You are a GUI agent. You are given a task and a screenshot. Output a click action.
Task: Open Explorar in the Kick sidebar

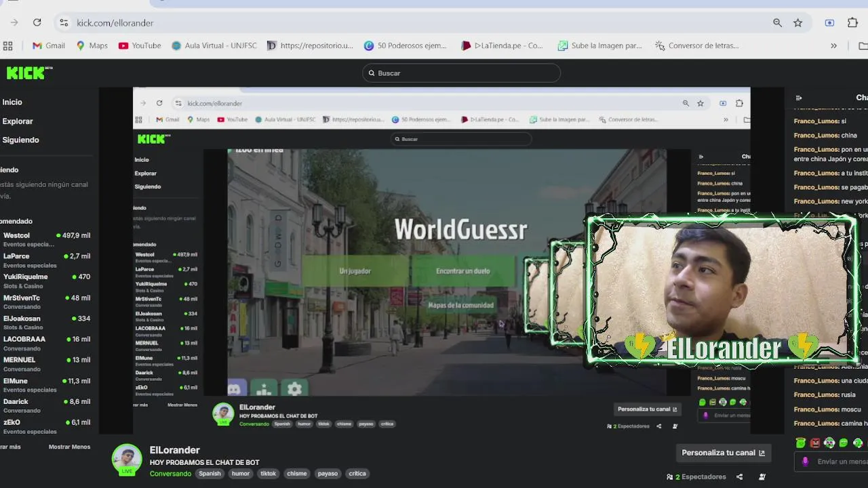[x=18, y=121]
